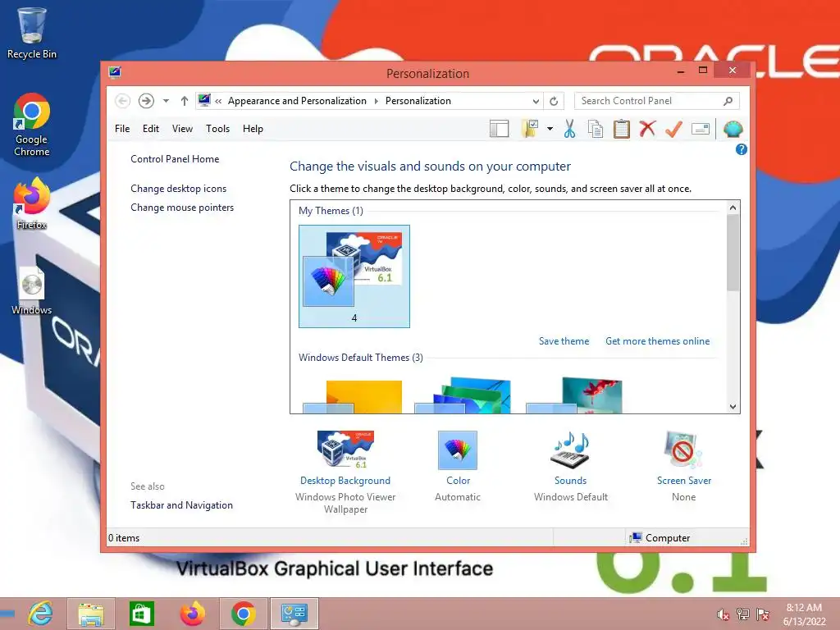Launch Firefox from taskbar
This screenshot has width=840, height=630.
pos(192,614)
